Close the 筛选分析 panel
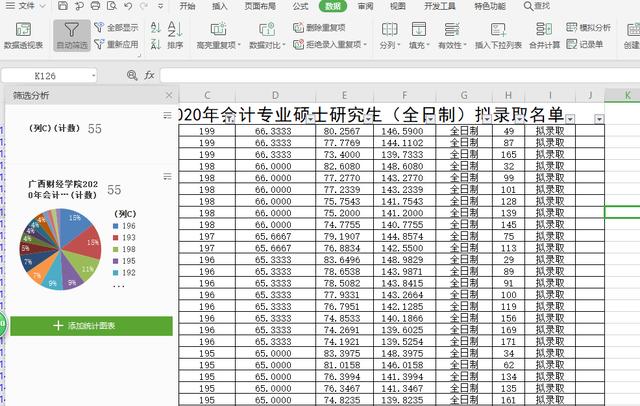Screen dimensions: 640x406 (x=167, y=94)
